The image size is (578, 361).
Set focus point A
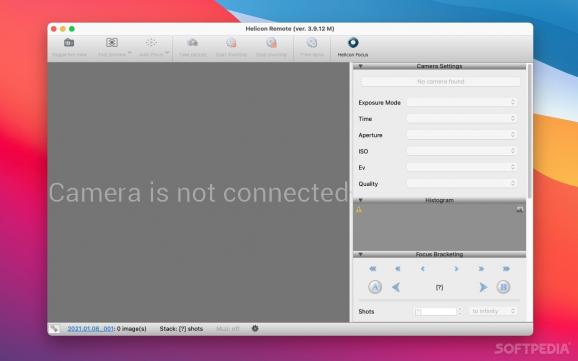click(375, 287)
